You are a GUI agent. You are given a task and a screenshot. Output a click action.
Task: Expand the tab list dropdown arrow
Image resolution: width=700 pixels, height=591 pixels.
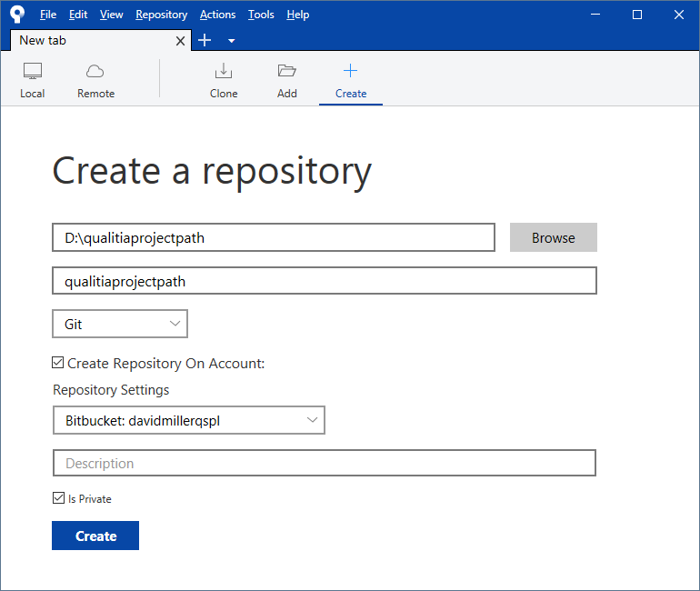tap(231, 41)
